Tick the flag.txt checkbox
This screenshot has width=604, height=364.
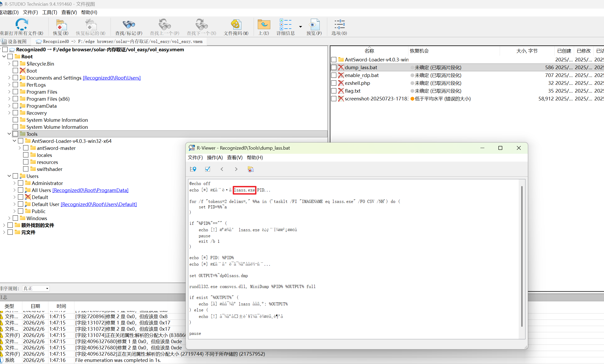click(334, 91)
